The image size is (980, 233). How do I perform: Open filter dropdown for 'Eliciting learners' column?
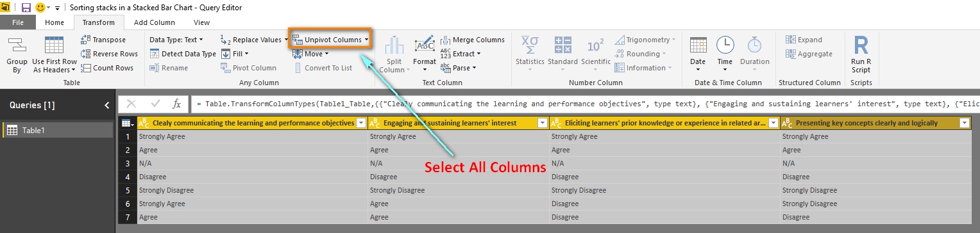point(773,123)
